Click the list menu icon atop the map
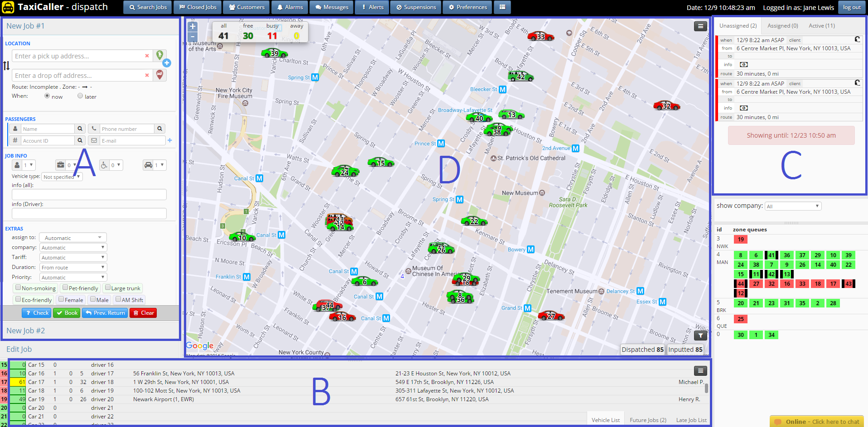 (x=700, y=26)
